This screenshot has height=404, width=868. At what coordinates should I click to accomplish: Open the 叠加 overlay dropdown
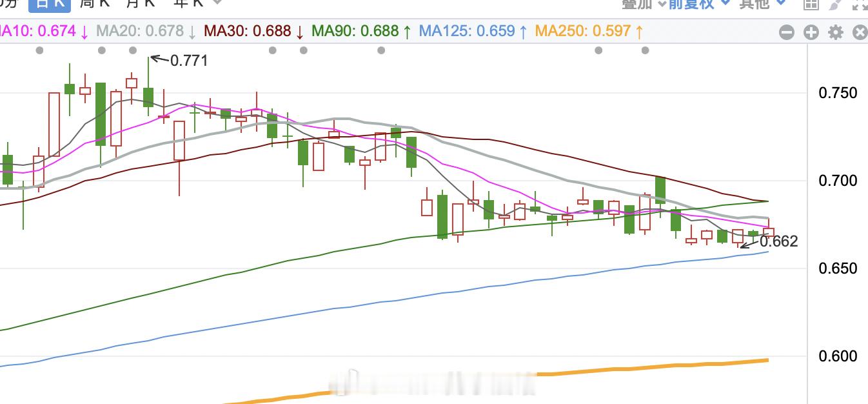[644, 3]
